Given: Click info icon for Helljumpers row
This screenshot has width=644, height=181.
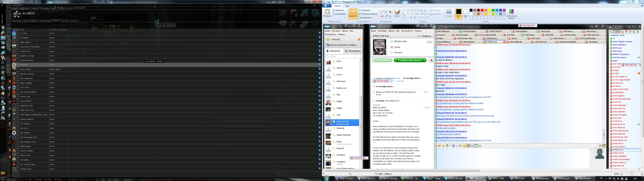Looking at the screenshot, I should (319, 65).
